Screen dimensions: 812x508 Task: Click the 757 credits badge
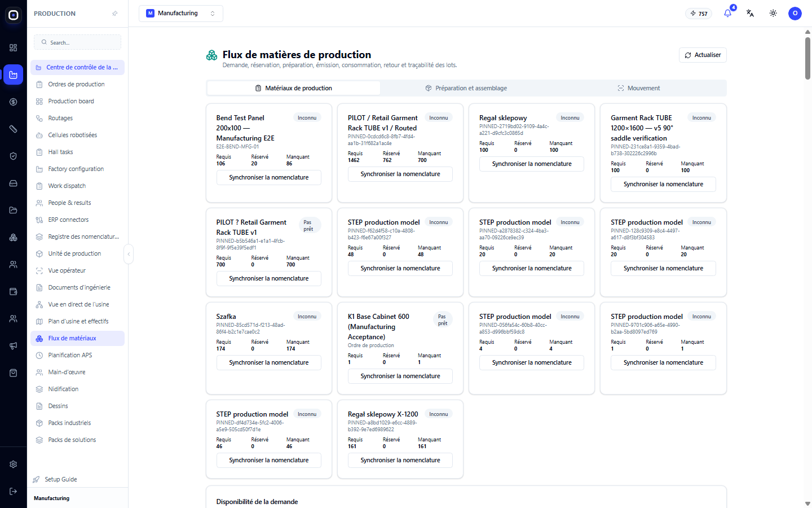(699, 14)
